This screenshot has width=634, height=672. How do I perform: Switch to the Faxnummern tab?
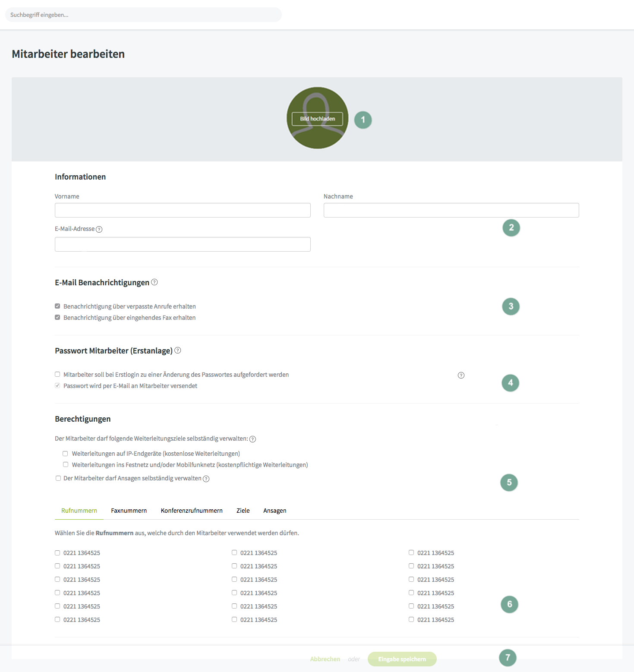pos(129,511)
